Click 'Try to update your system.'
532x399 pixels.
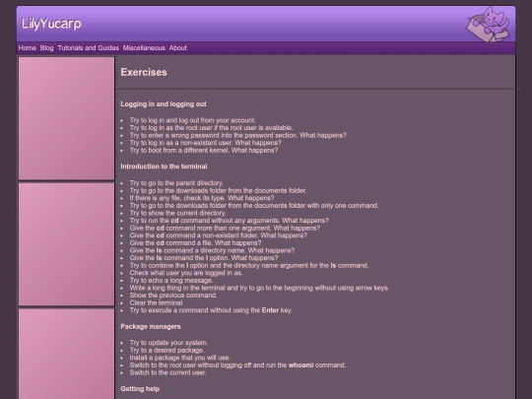click(169, 343)
